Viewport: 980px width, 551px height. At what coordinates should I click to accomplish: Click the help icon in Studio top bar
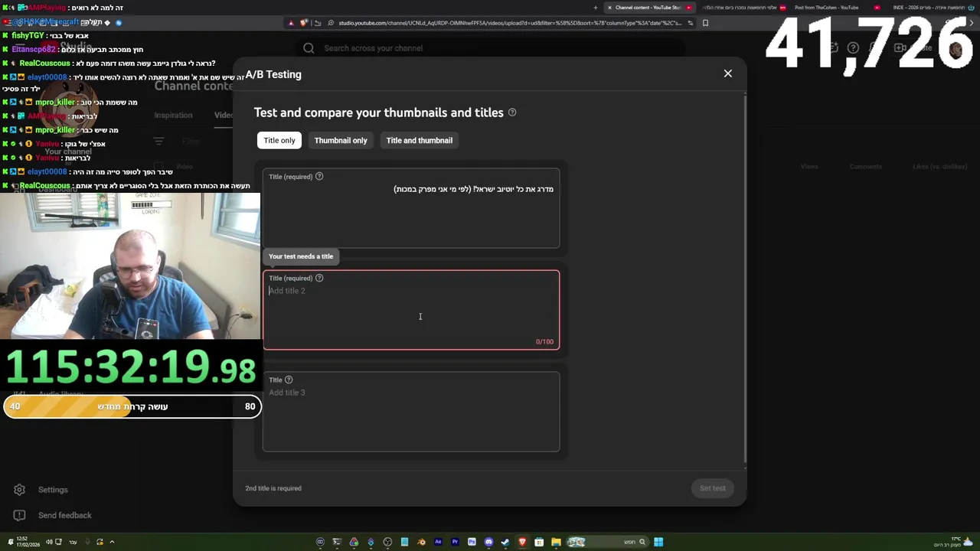pos(853,48)
